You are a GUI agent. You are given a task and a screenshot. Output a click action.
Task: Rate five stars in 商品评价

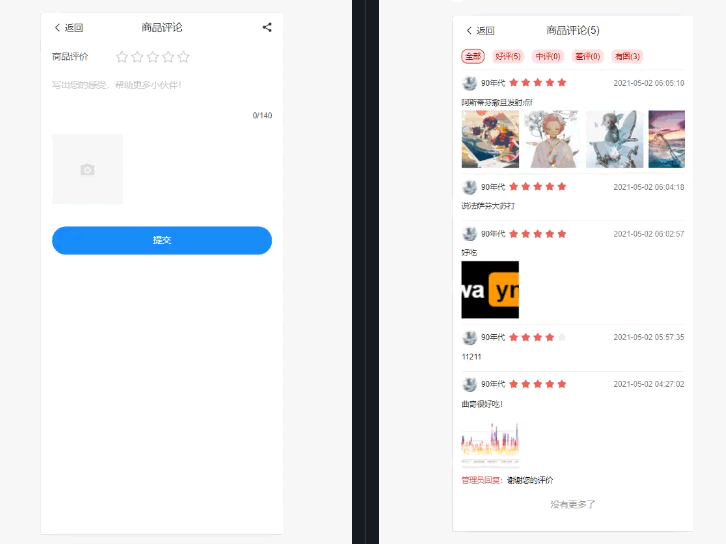click(183, 57)
